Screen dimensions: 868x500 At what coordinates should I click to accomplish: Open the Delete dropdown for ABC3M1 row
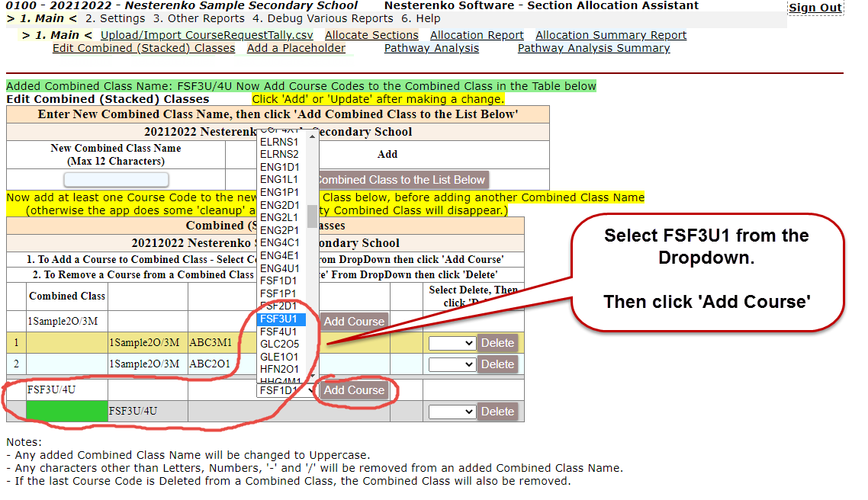[x=452, y=343]
